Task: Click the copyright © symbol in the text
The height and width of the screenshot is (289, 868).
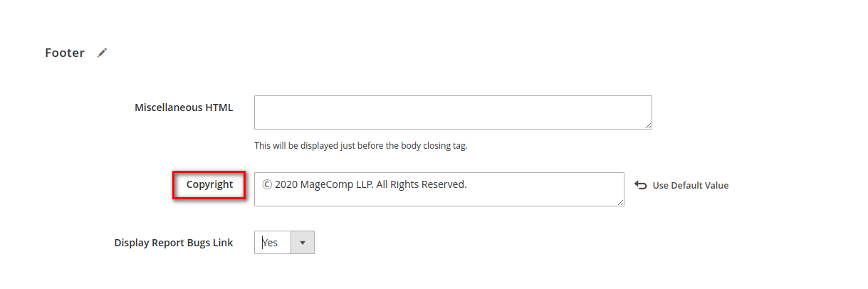Action: 267,184
